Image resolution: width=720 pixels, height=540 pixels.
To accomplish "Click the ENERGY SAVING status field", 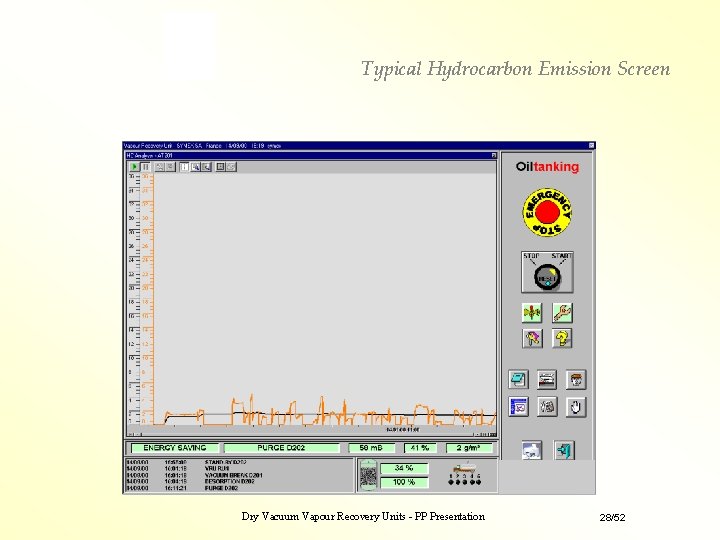I will [174, 448].
